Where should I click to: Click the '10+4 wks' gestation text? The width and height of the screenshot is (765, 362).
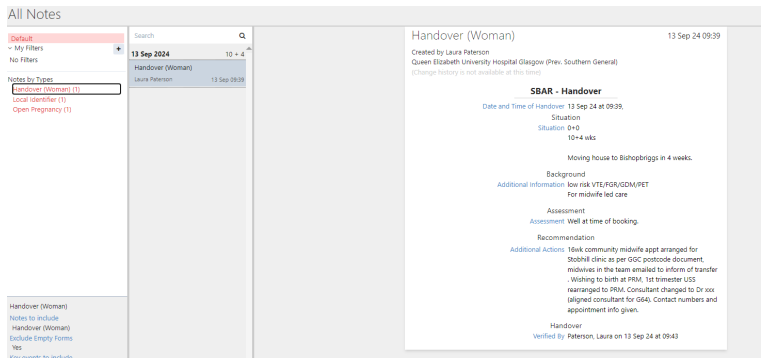[x=582, y=138]
